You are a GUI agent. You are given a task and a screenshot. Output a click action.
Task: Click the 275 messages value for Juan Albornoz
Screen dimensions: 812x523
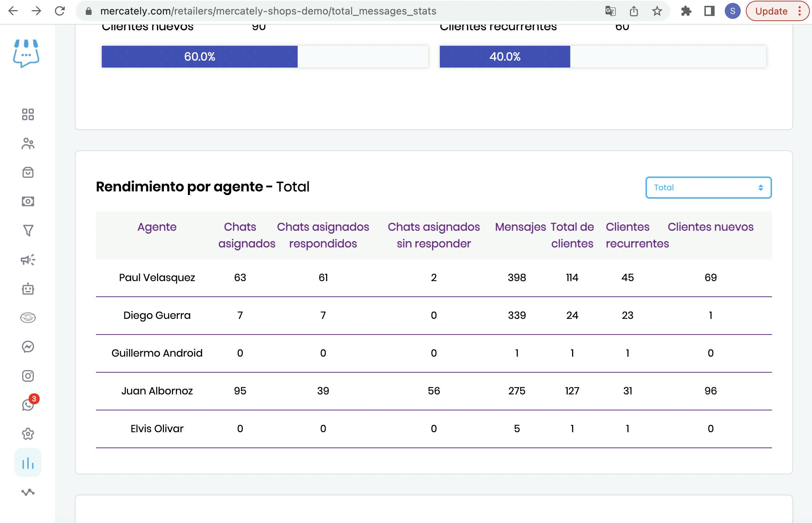tap(517, 391)
